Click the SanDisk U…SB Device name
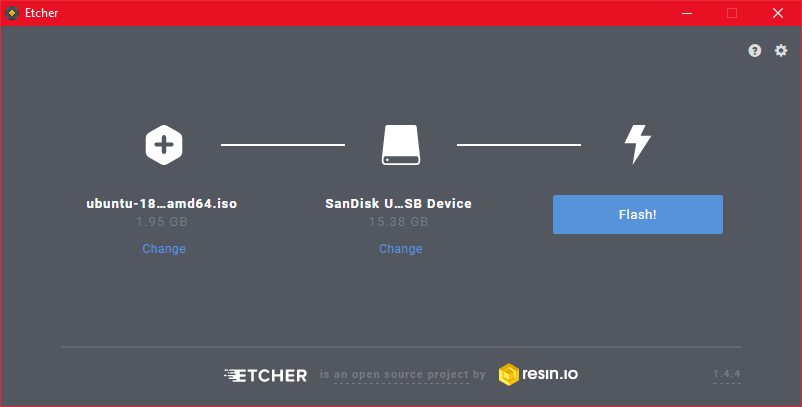Screen dimensions: 802x407 click(x=398, y=204)
